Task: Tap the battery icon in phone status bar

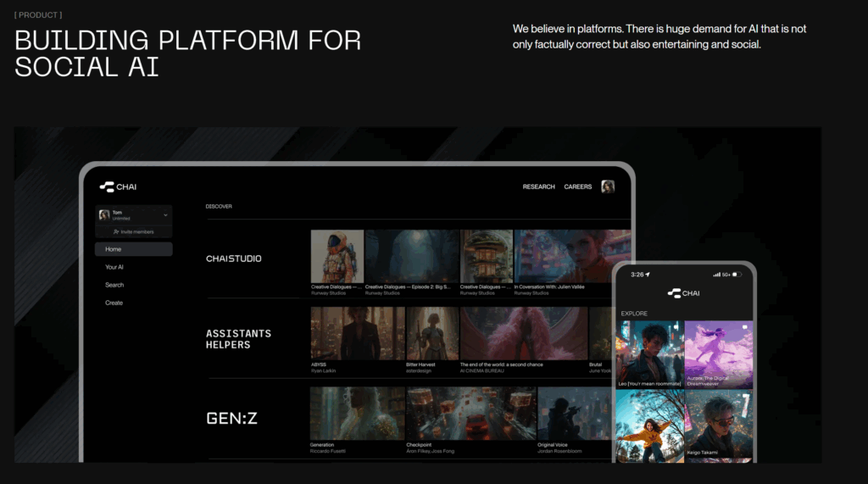Action: [x=737, y=275]
